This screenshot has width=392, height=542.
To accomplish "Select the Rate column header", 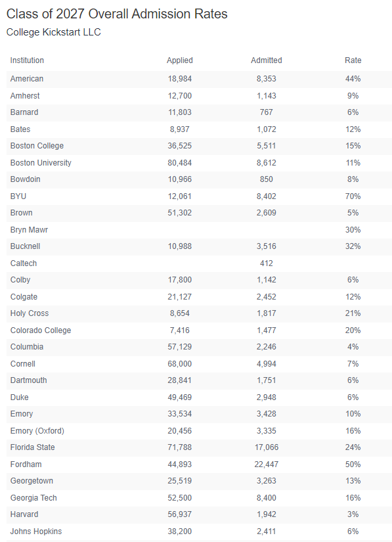I will [x=353, y=60].
